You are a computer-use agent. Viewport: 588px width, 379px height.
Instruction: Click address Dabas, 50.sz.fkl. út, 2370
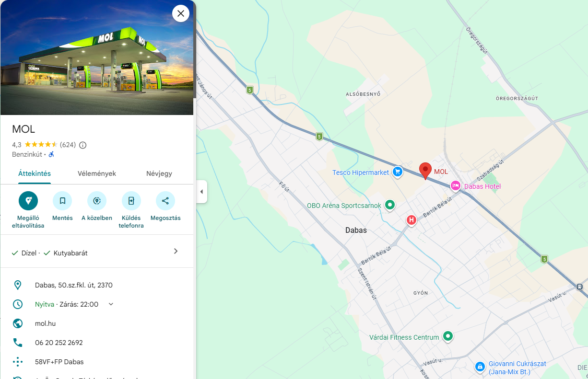74,285
